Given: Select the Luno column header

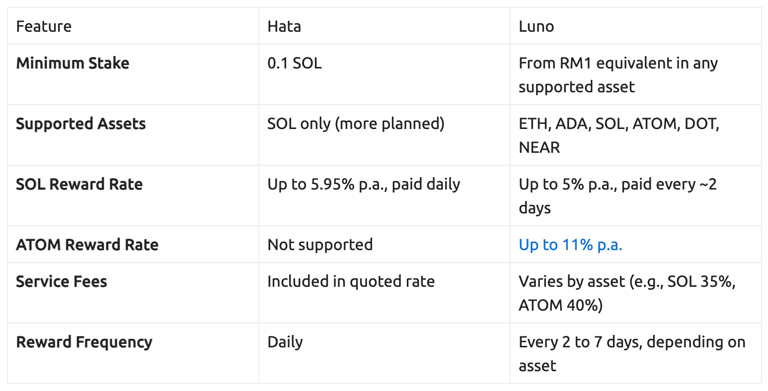Looking at the screenshot, I should coord(536,26).
